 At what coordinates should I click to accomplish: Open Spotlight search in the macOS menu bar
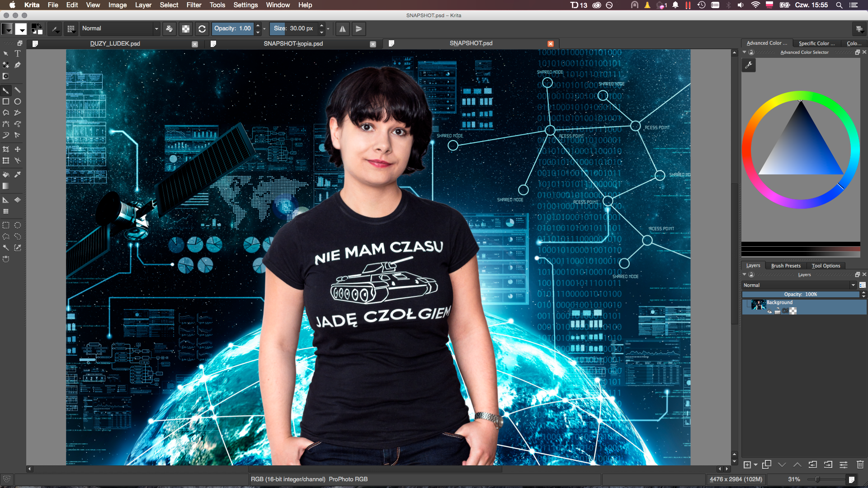(x=839, y=5)
